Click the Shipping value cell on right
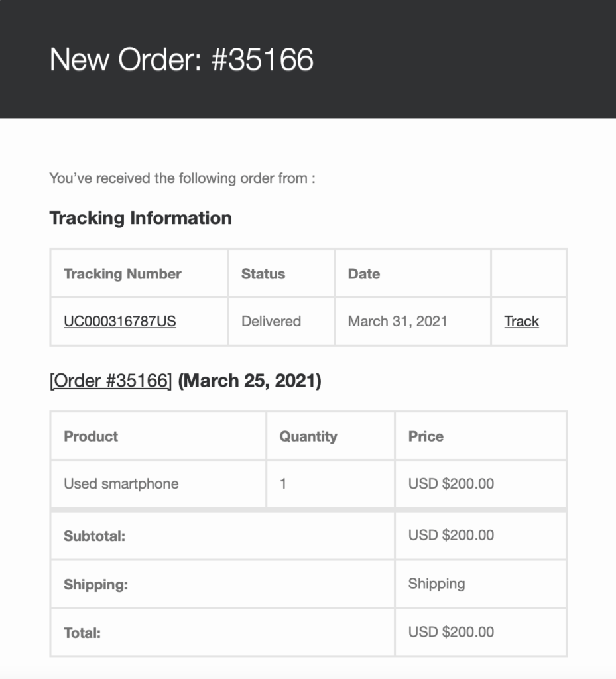This screenshot has height=679, width=616. (x=481, y=584)
